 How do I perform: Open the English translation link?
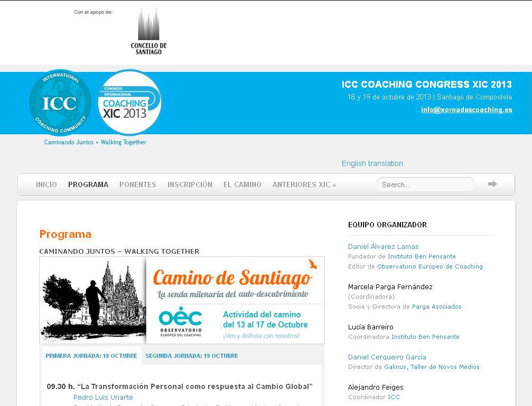pyautogui.click(x=372, y=163)
